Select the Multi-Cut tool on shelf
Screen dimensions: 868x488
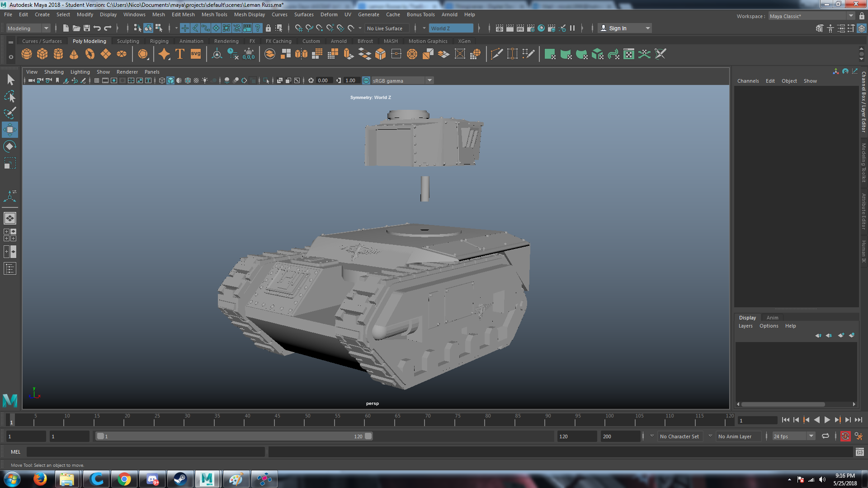point(496,54)
